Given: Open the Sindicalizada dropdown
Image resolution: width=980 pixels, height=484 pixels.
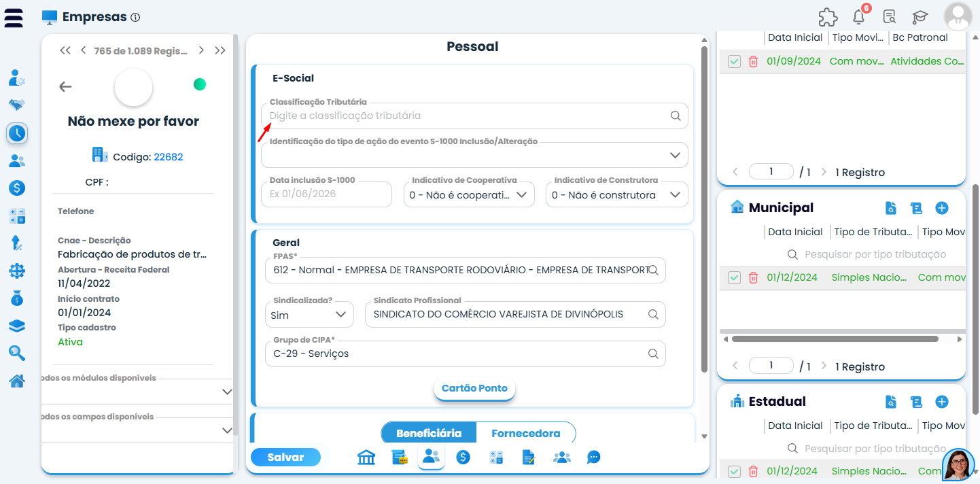Looking at the screenshot, I should pos(309,315).
